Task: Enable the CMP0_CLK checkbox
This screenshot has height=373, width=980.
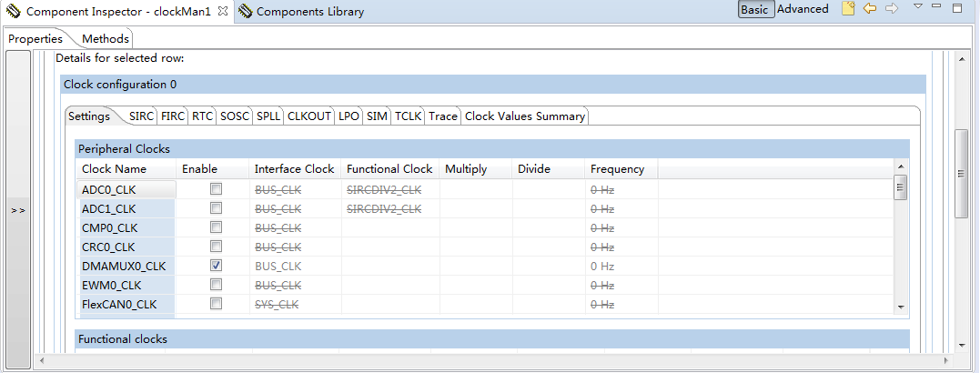Action: click(x=216, y=227)
